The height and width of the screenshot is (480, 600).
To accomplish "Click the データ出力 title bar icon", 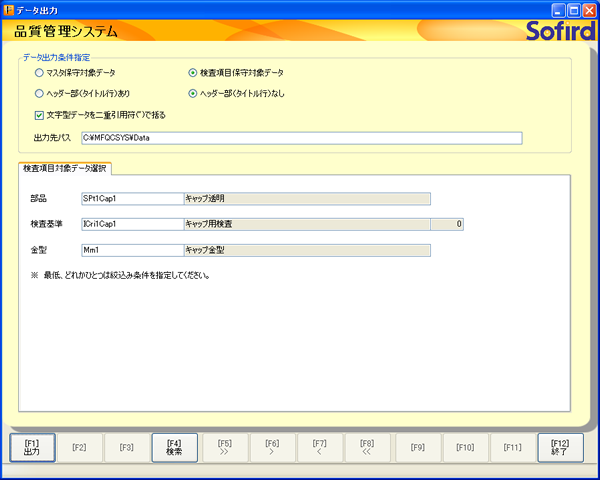I will point(10,9).
